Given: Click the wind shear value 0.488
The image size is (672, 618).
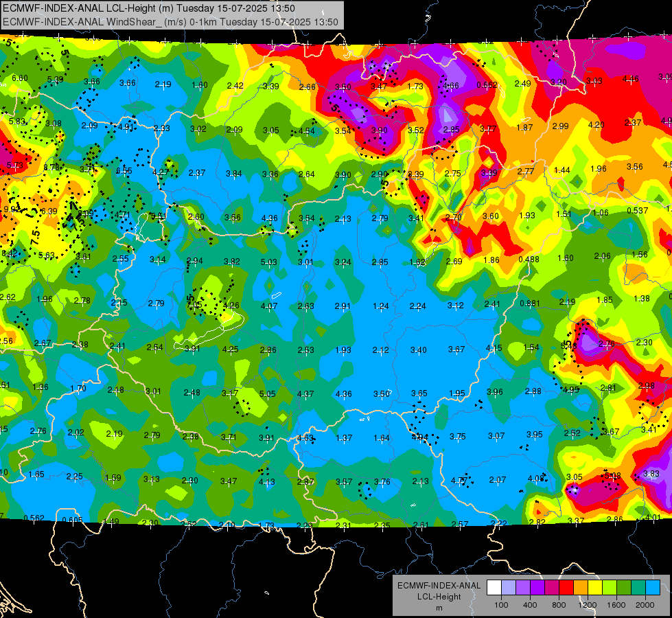Looking at the screenshot, I should tap(529, 260).
